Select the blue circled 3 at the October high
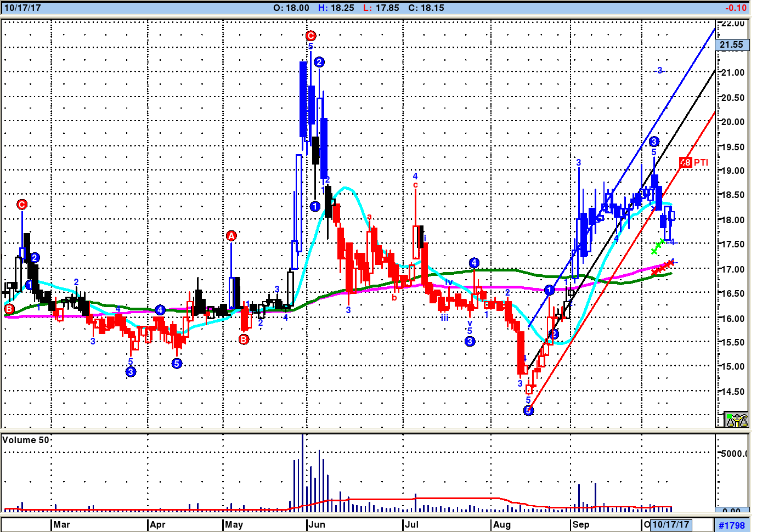The image size is (768, 532). point(654,142)
